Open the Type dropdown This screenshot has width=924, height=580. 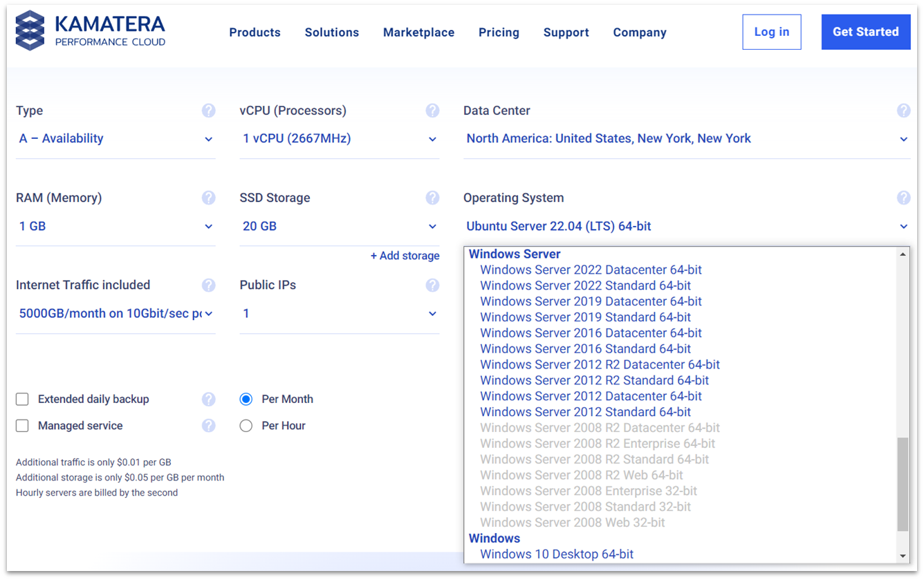[x=115, y=139]
